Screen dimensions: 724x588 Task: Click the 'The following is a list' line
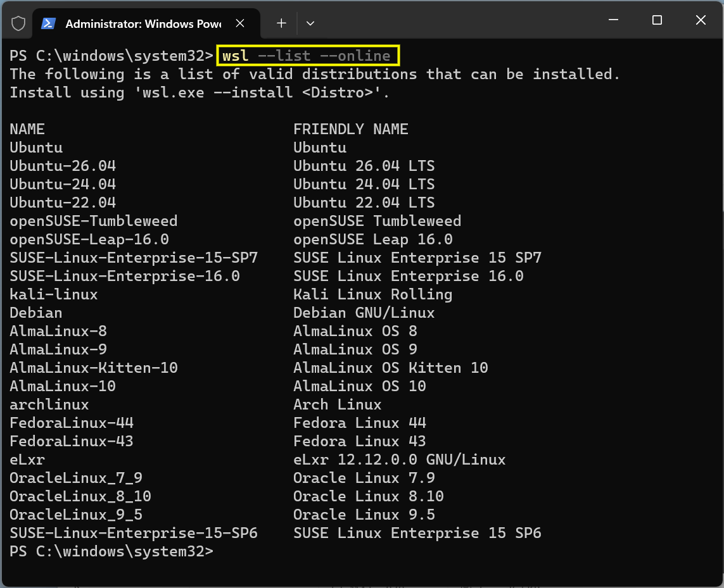tap(315, 74)
